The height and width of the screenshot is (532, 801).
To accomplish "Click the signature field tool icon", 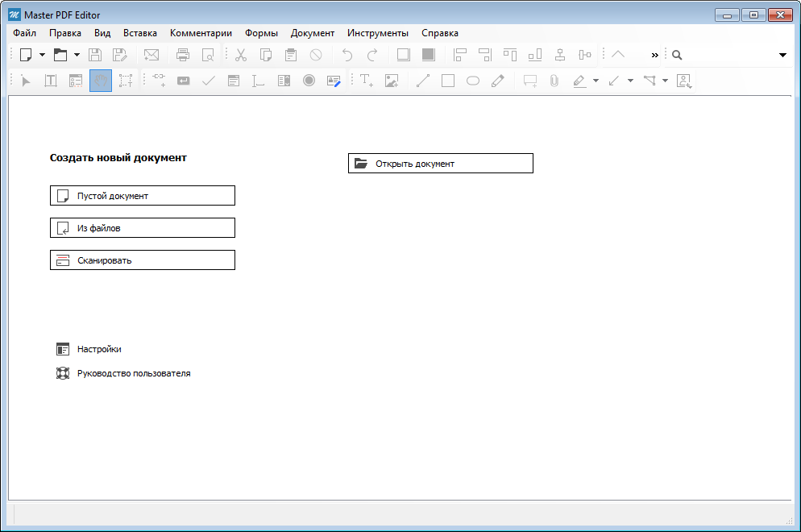I will point(334,81).
